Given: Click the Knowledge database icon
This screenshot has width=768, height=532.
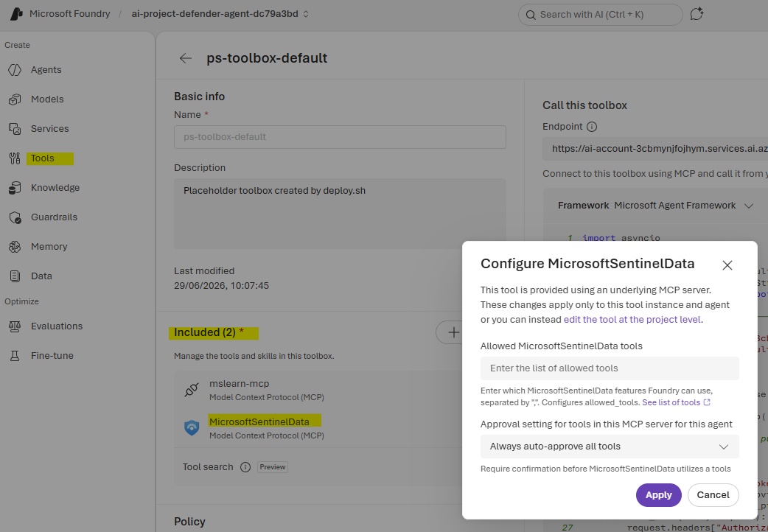Looking at the screenshot, I should point(15,188).
